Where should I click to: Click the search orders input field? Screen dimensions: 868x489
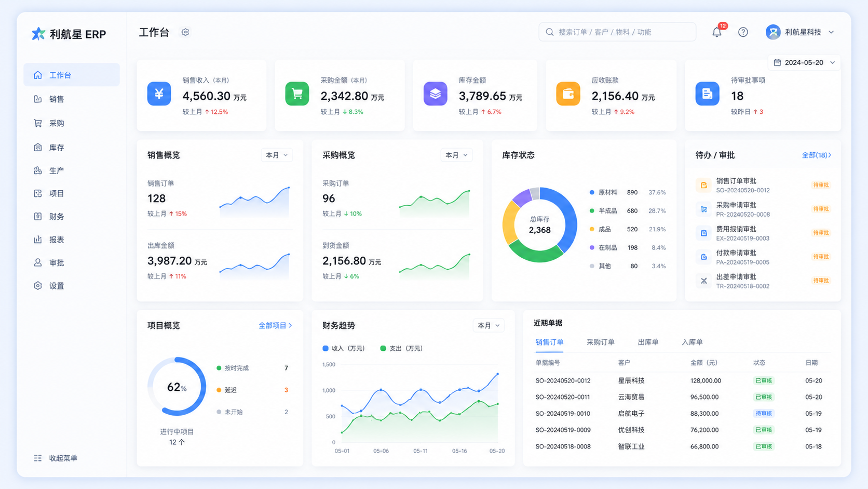(617, 32)
